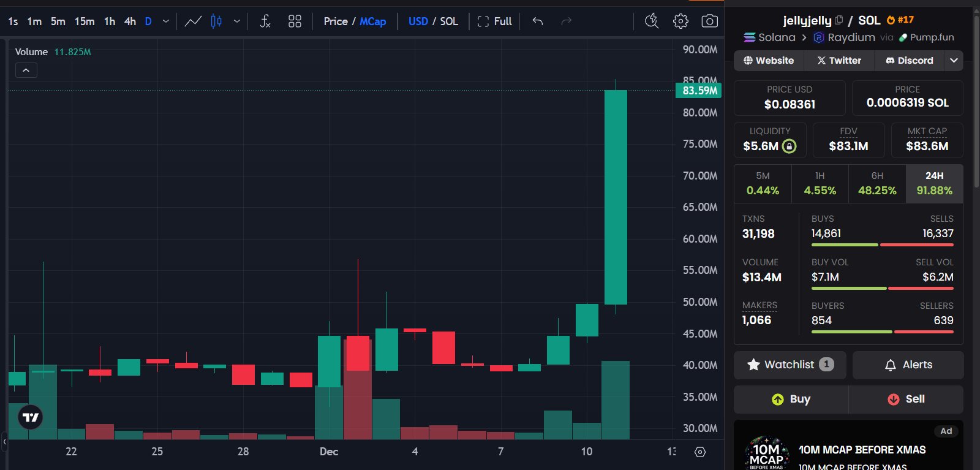The image size is (980, 470).
Task: Open price Alerts
Action: (x=908, y=365)
